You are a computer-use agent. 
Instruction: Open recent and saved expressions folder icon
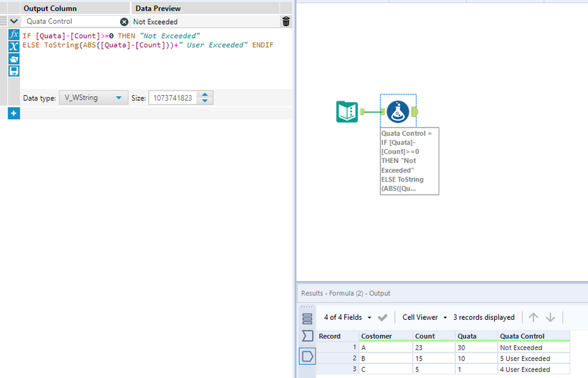click(14, 59)
